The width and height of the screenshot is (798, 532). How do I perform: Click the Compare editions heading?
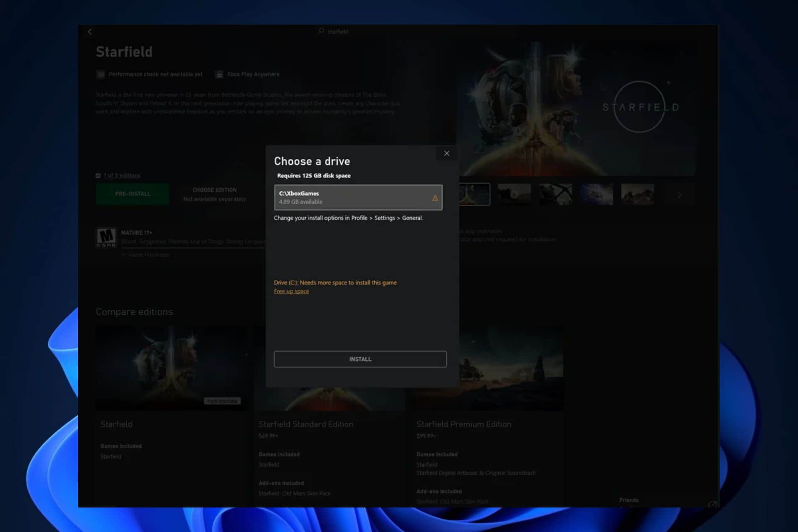(134, 312)
